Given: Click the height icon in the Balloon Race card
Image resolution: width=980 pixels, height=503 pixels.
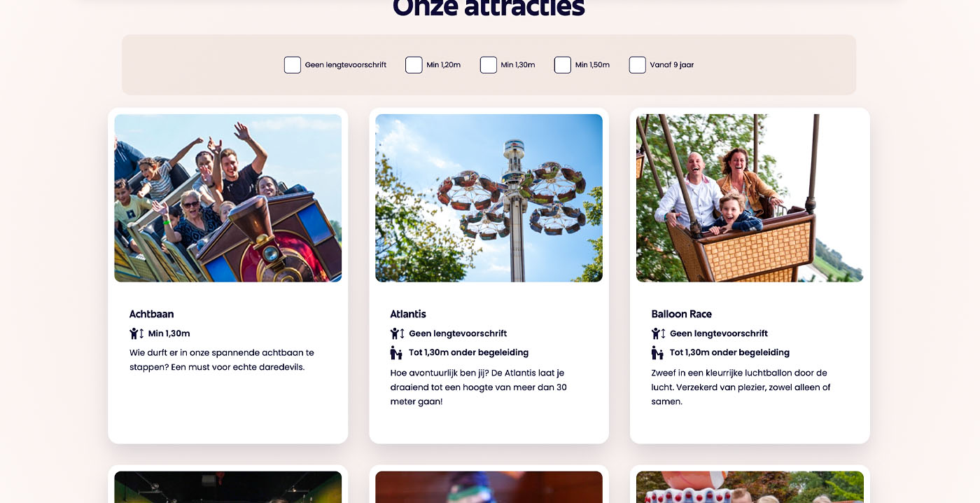Looking at the screenshot, I should 659,333.
